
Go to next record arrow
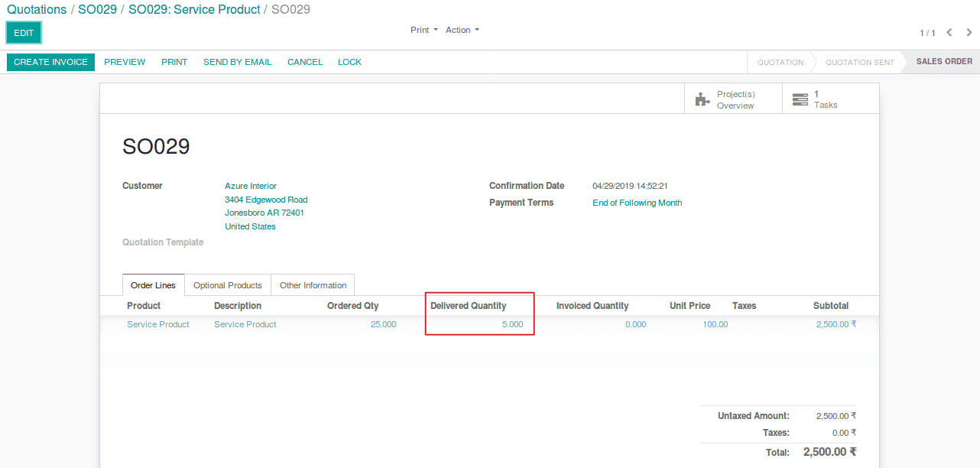click(969, 32)
